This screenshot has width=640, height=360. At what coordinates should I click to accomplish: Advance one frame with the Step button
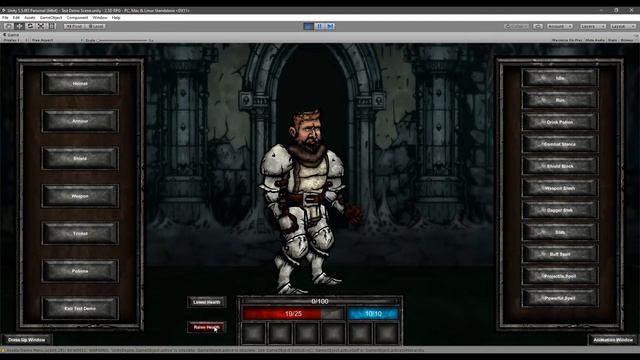point(331,27)
